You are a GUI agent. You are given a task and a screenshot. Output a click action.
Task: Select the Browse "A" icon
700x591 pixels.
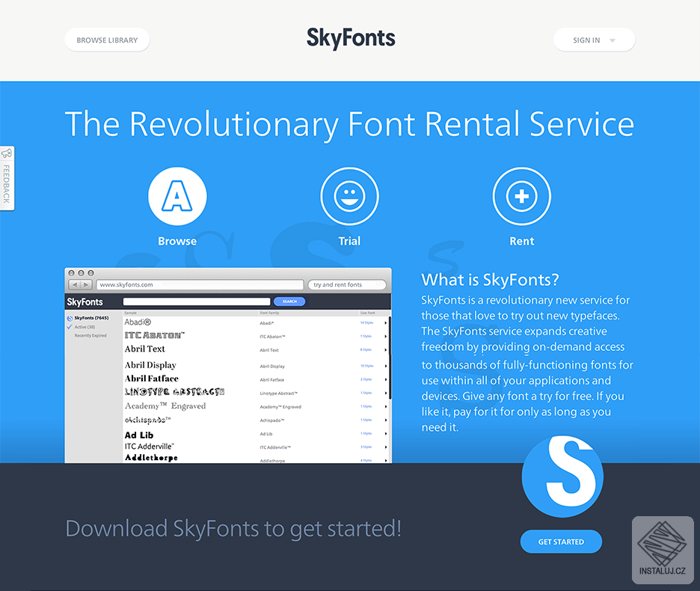tap(176, 195)
